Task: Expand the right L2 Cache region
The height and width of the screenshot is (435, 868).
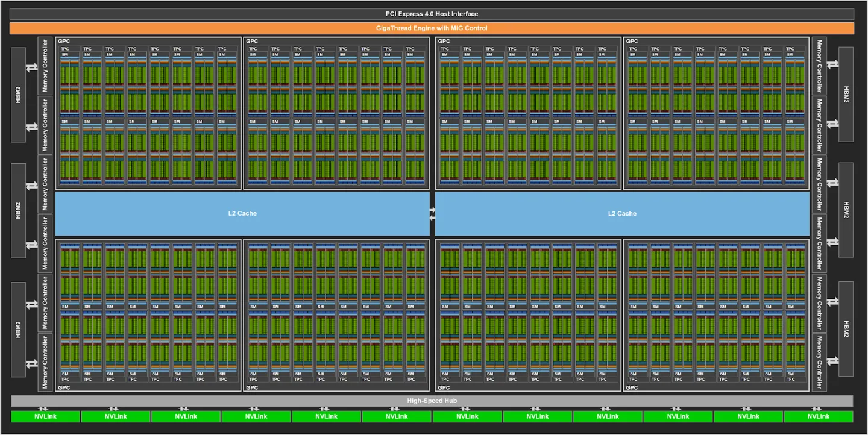Action: [622, 213]
